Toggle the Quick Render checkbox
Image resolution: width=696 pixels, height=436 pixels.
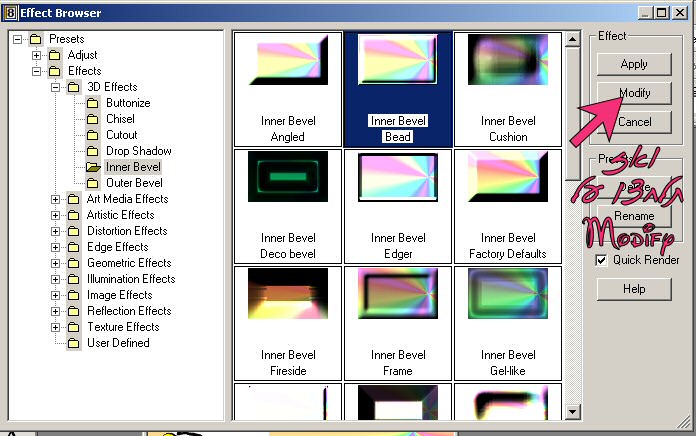pos(601,260)
